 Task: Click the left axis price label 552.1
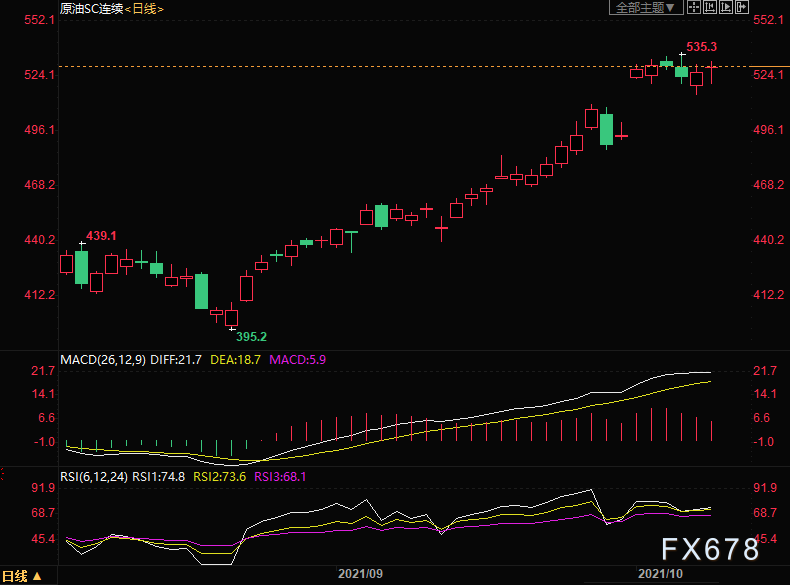(39, 20)
